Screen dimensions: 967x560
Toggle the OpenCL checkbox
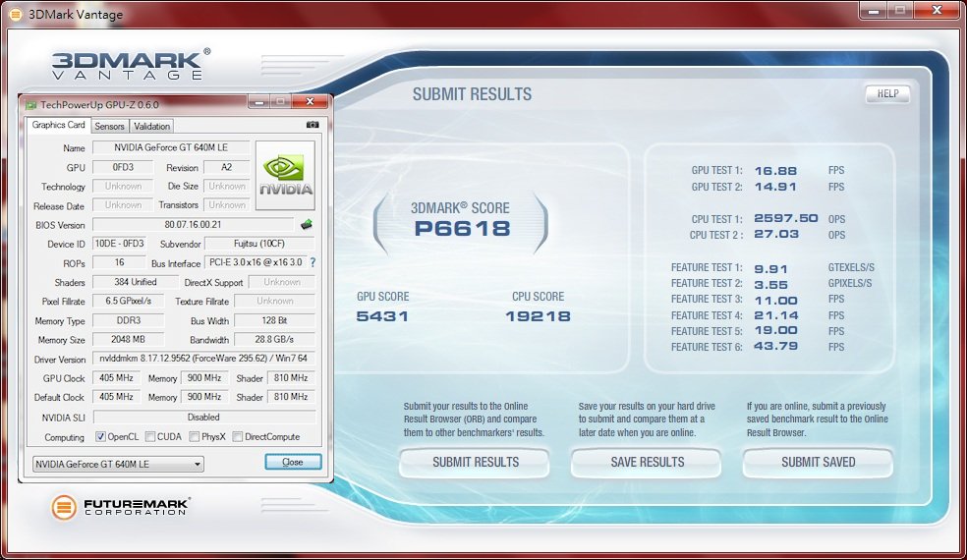pos(101,437)
